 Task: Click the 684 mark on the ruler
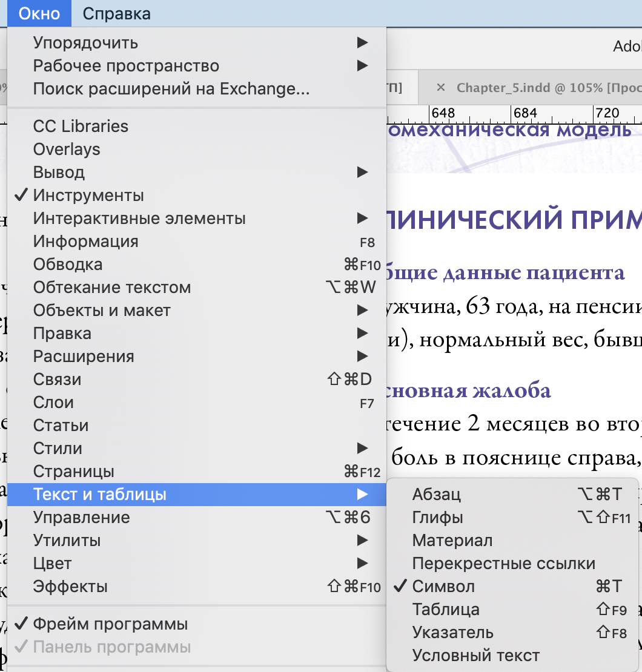(x=525, y=113)
